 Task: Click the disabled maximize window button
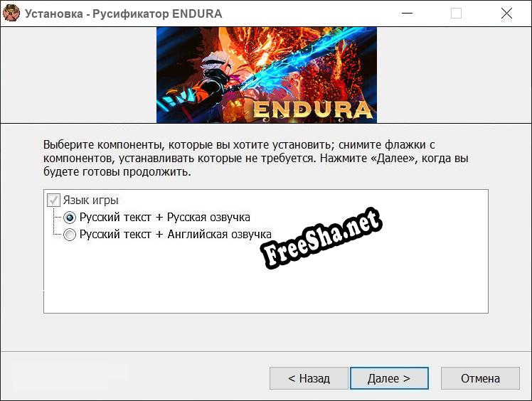tap(456, 14)
